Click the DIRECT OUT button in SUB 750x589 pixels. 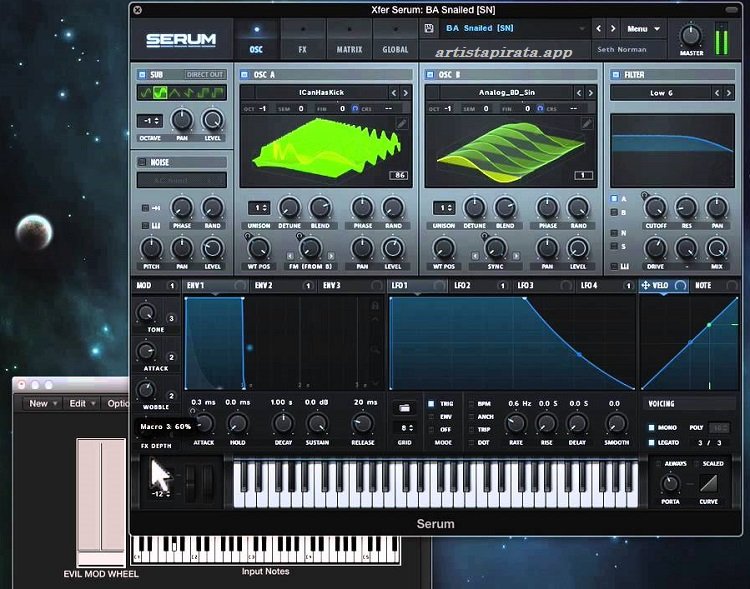click(x=205, y=74)
